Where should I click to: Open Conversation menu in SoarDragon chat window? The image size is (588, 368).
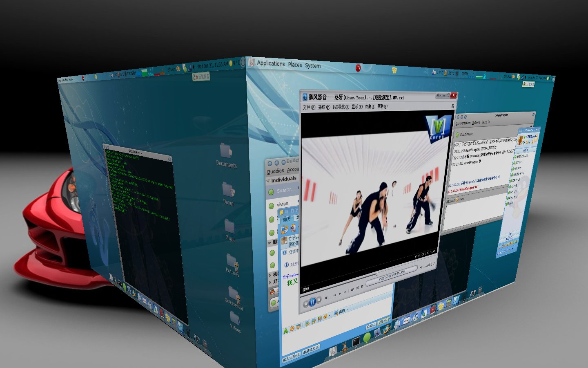463,123
